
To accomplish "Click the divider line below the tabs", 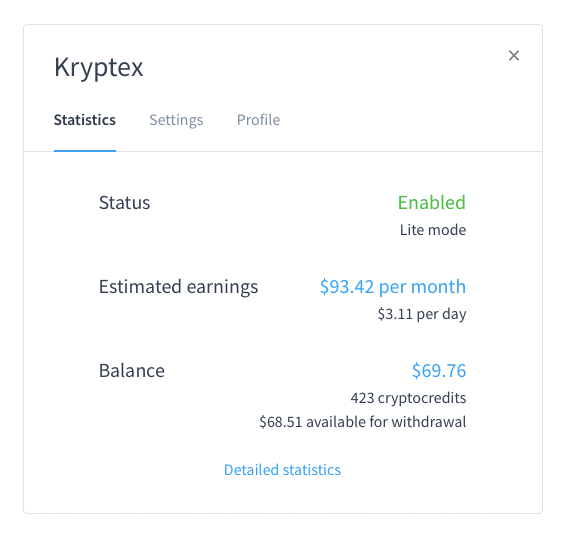I will [283, 151].
